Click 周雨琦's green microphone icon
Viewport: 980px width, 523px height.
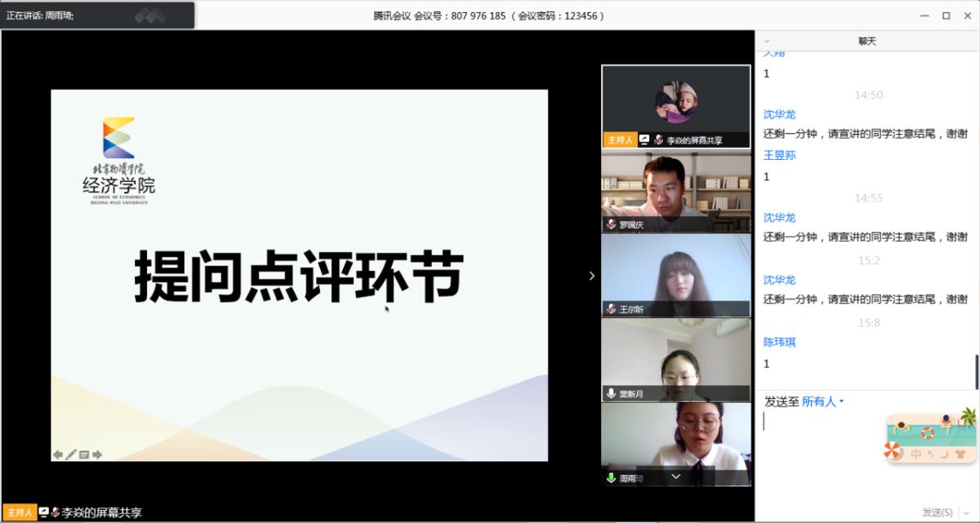pyautogui.click(x=611, y=478)
